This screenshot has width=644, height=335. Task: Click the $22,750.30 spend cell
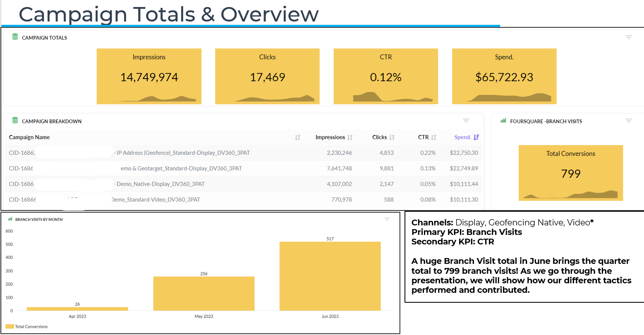tap(464, 153)
